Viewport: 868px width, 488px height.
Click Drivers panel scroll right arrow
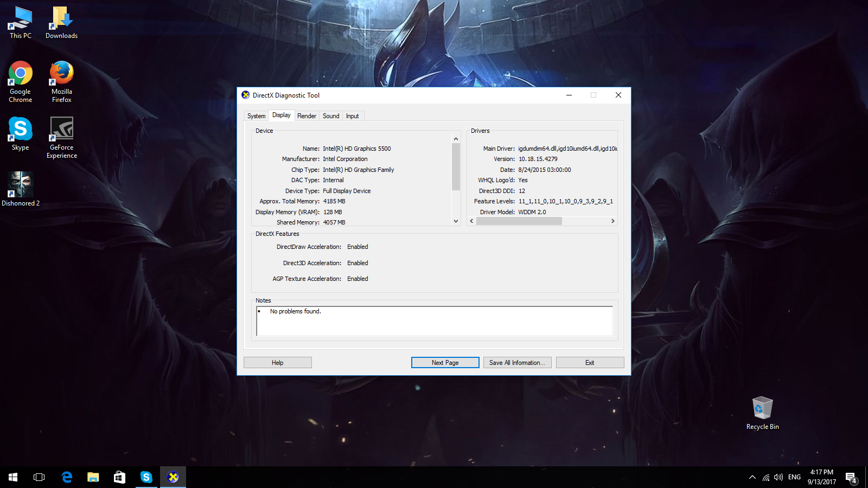612,221
